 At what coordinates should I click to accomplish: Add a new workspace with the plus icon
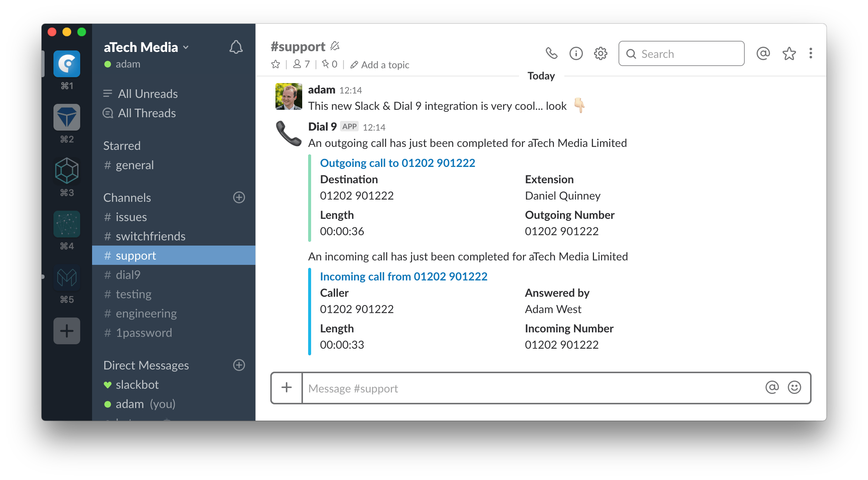[x=67, y=330]
